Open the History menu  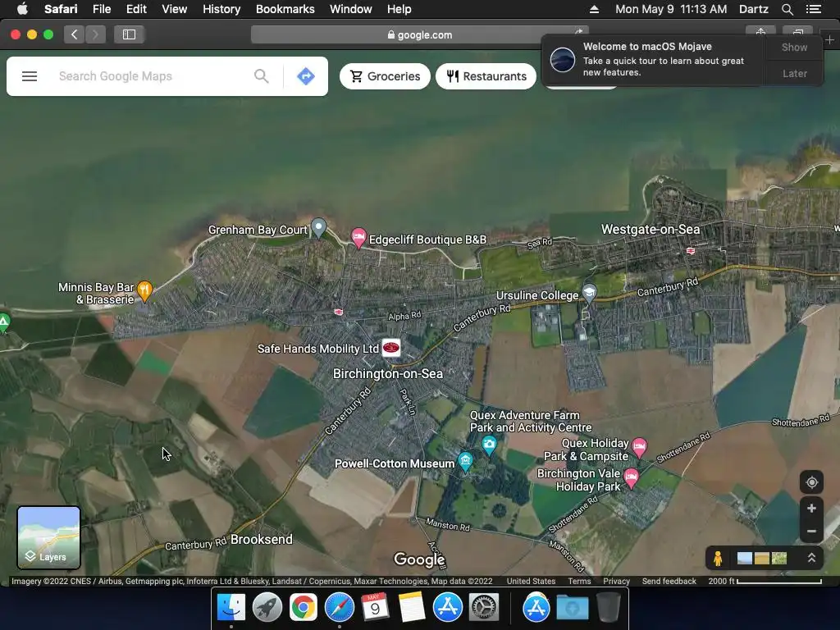click(221, 9)
